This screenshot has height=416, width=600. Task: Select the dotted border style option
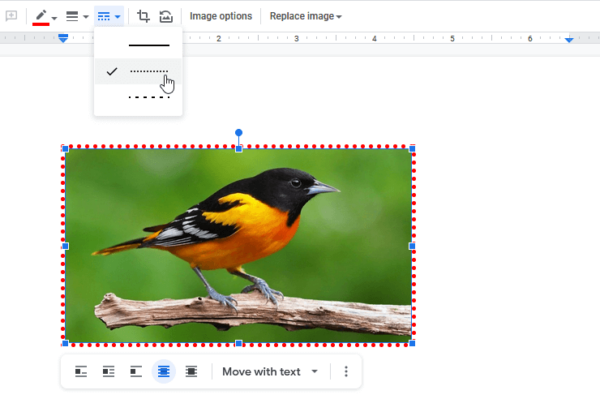pos(149,72)
